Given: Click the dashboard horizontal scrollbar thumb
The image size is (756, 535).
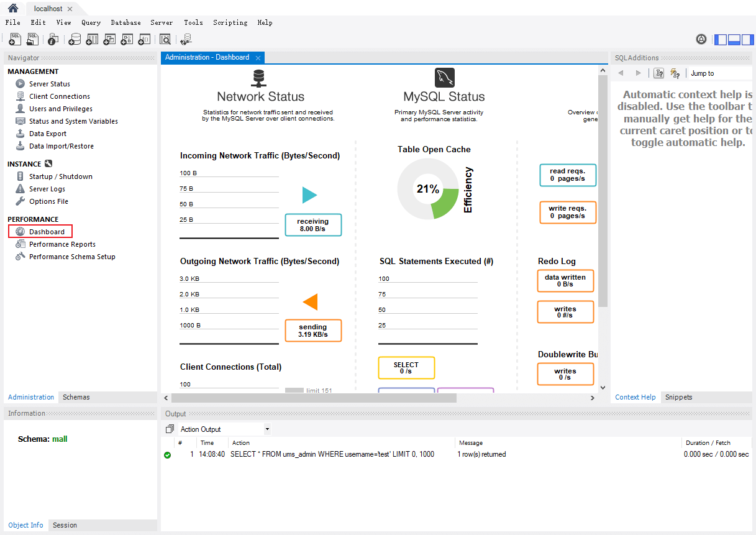Looking at the screenshot, I should tap(314, 398).
